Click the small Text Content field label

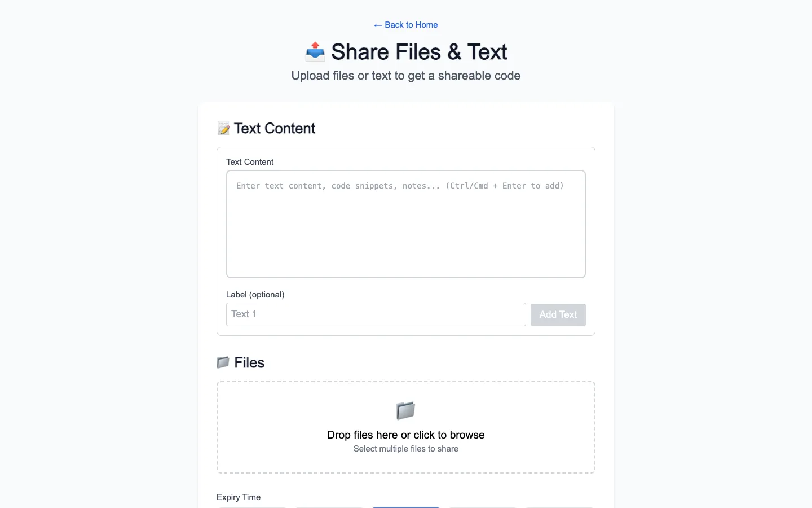pyautogui.click(x=250, y=162)
